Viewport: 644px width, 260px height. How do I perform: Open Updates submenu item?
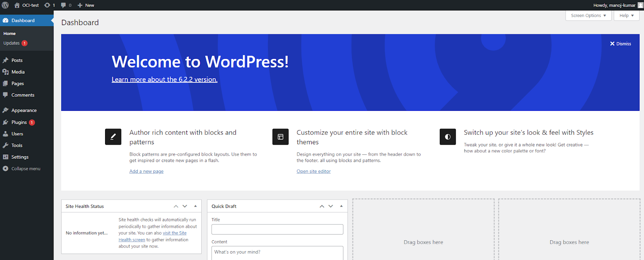click(x=12, y=43)
